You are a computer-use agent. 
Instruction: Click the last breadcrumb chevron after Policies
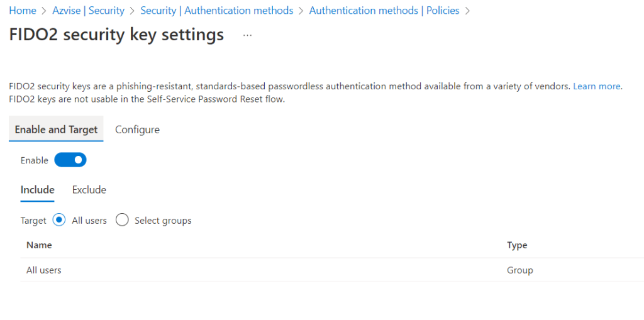tap(467, 11)
